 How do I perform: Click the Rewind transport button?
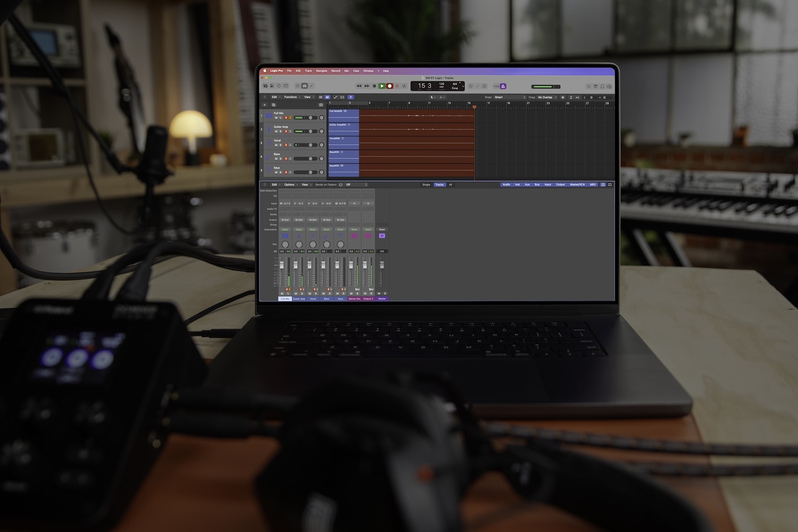(x=359, y=86)
